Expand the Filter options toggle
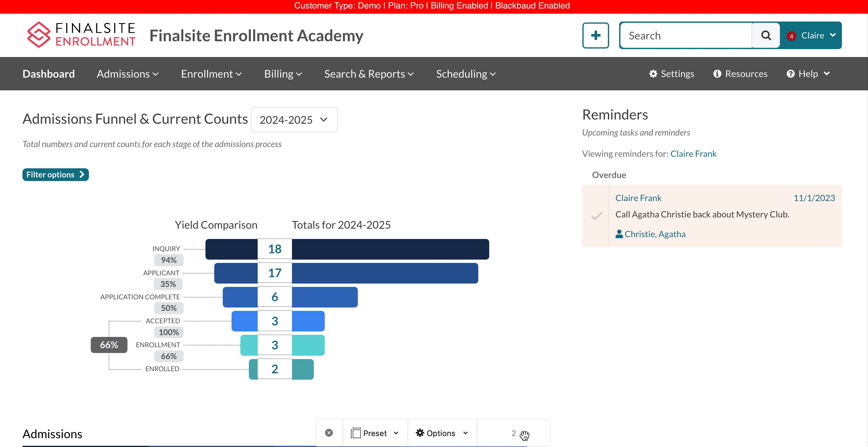Viewport: 868px width, 447px height. [x=56, y=175]
